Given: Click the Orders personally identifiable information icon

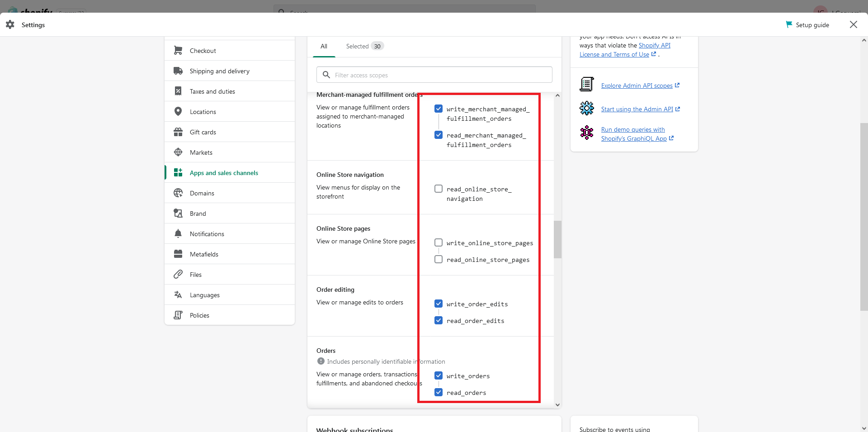Looking at the screenshot, I should coord(321,361).
